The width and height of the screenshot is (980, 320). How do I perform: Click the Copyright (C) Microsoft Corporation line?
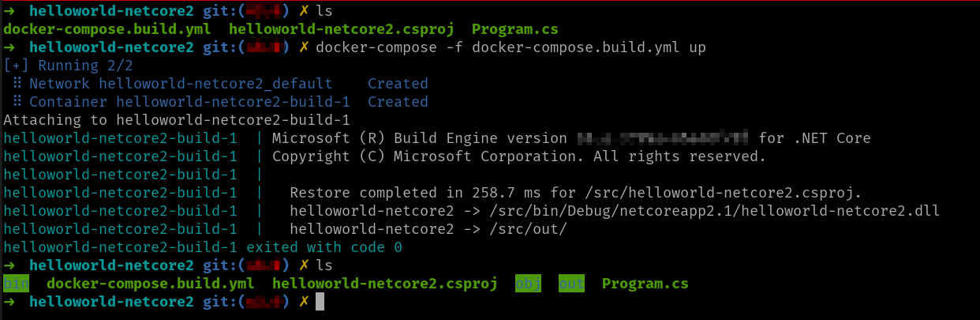(x=519, y=156)
